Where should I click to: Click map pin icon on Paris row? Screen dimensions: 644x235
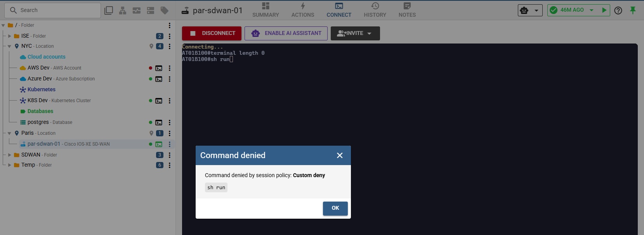151,133
